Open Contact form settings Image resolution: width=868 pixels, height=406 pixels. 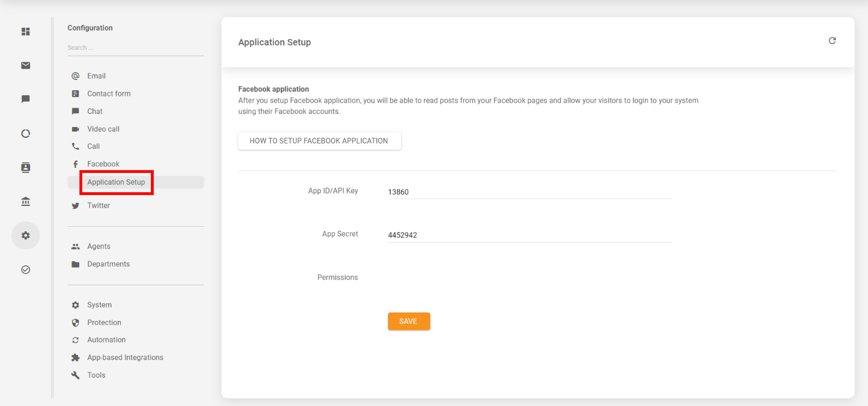(x=108, y=94)
